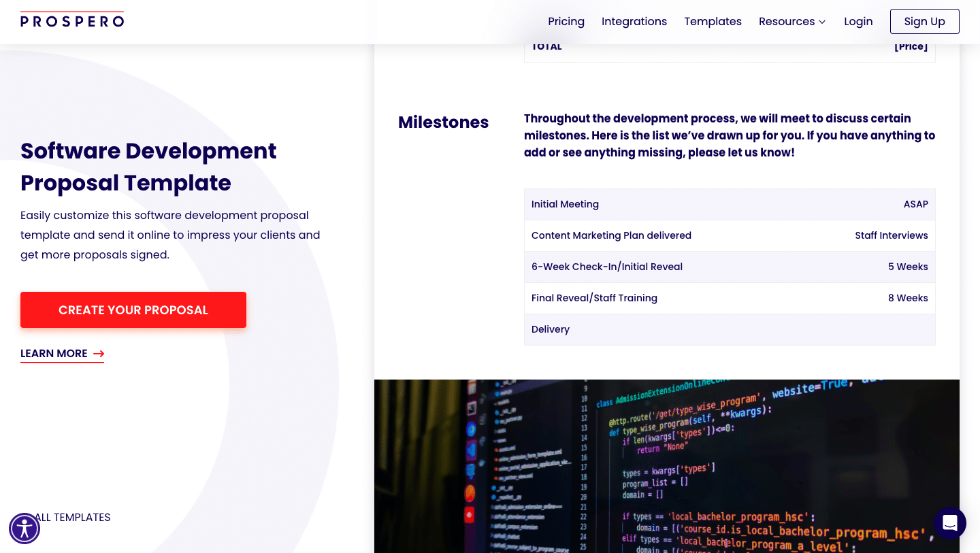The image size is (980, 553).
Task: Select the Content Marketing Plan delivered row
Action: [729, 235]
